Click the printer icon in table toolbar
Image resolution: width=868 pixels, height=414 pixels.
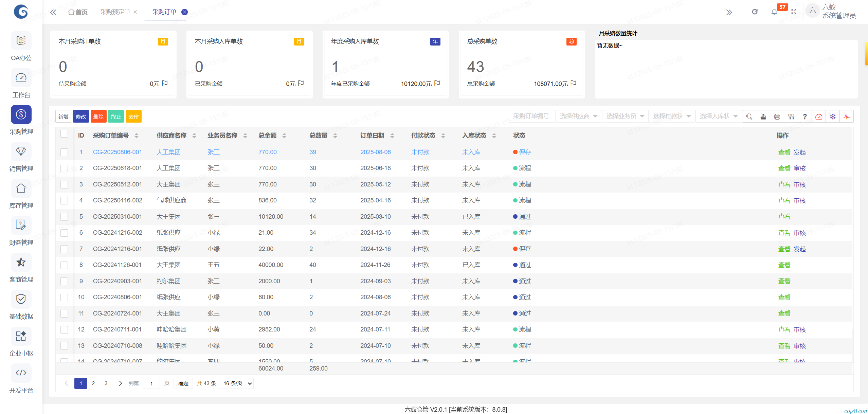777,116
